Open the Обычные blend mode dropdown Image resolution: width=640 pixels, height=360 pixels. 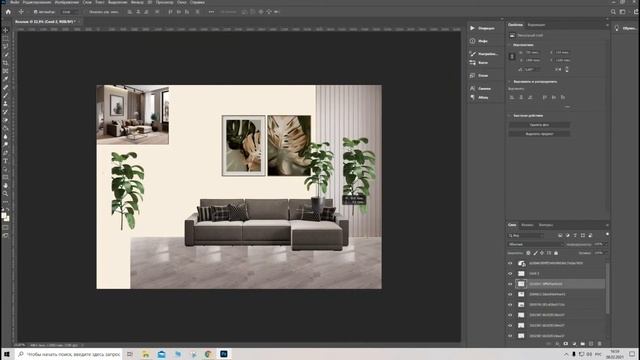pos(536,244)
